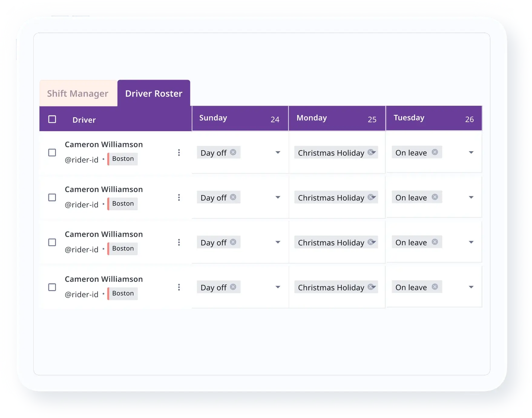Expand the Sunday dropdown in the first row

coord(277,153)
